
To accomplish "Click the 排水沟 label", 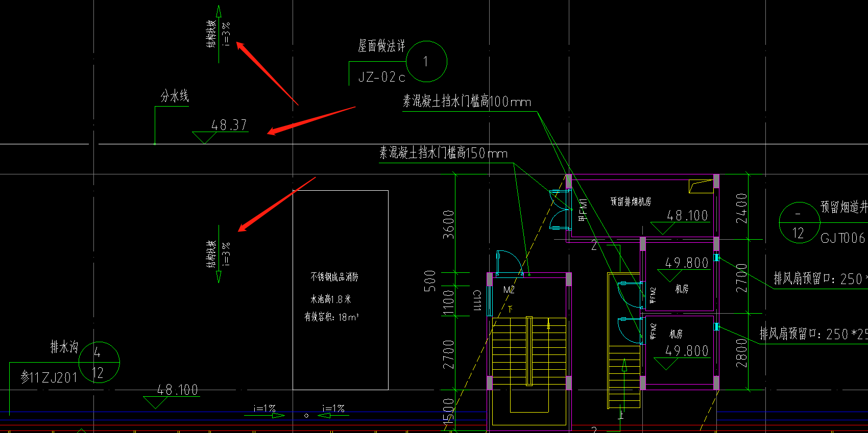I will 64,347.
